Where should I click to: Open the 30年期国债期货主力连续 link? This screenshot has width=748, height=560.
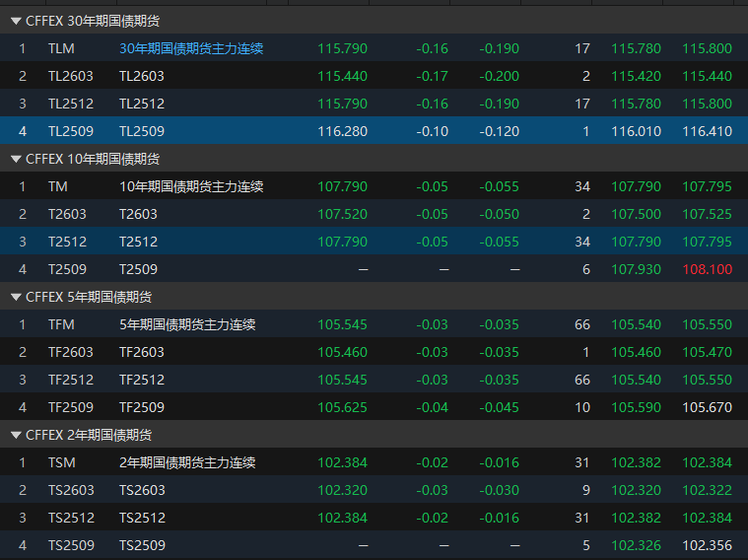[x=191, y=48]
